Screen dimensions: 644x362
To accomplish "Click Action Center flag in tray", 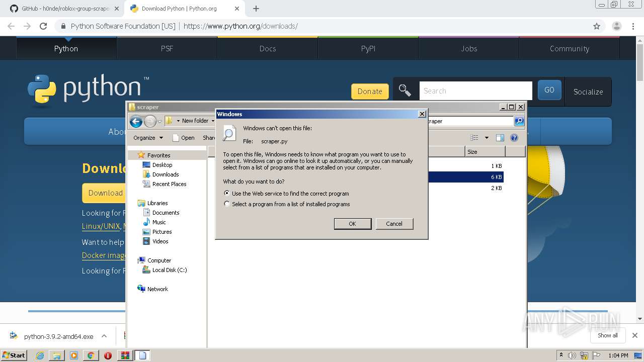I will [x=597, y=355].
